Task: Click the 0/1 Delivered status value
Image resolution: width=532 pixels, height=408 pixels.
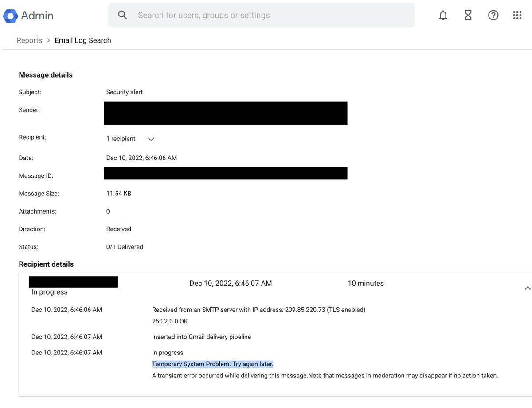Action: (x=125, y=247)
